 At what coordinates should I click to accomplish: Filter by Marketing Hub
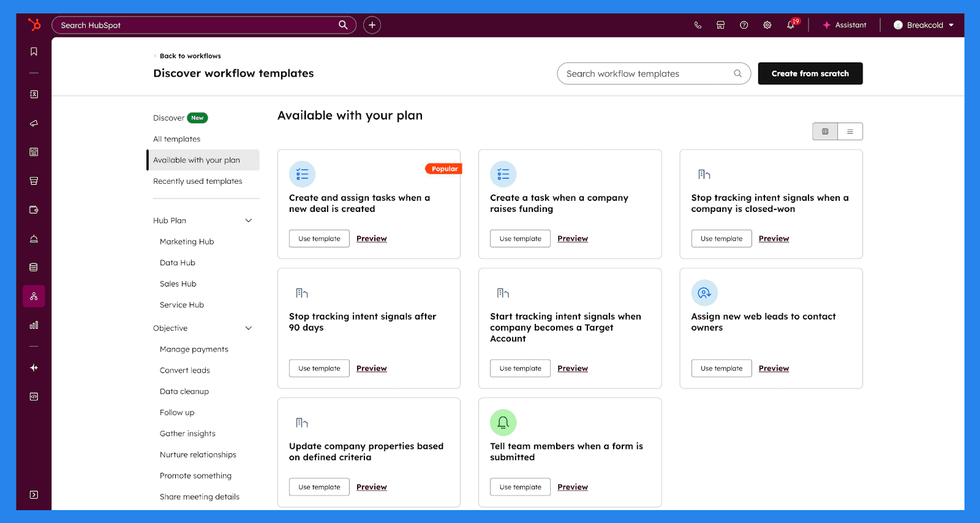click(x=187, y=242)
